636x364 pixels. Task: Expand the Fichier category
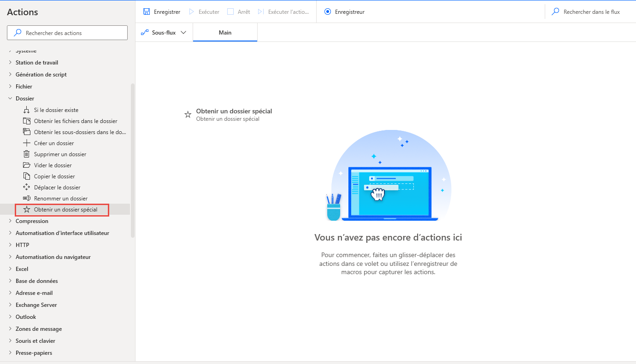[x=10, y=87]
